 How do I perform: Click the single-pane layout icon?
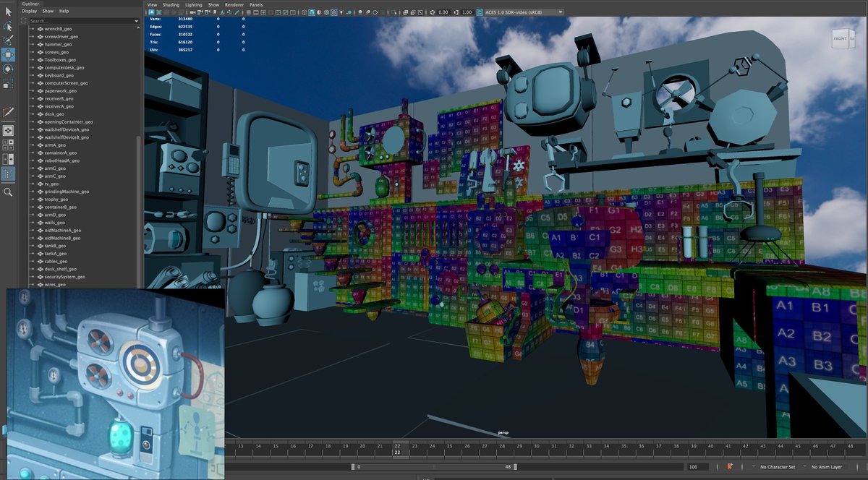(9, 130)
